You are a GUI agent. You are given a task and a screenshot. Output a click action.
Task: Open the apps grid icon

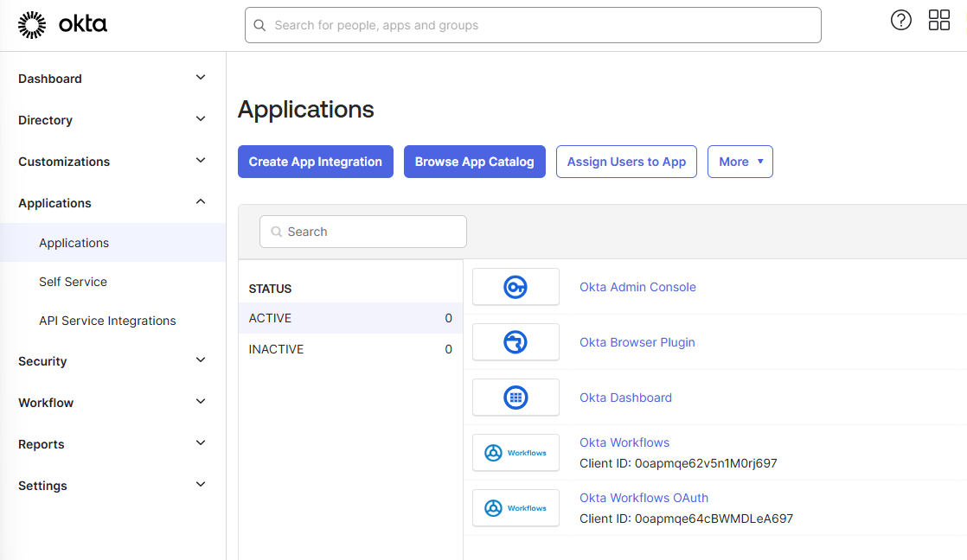[939, 21]
